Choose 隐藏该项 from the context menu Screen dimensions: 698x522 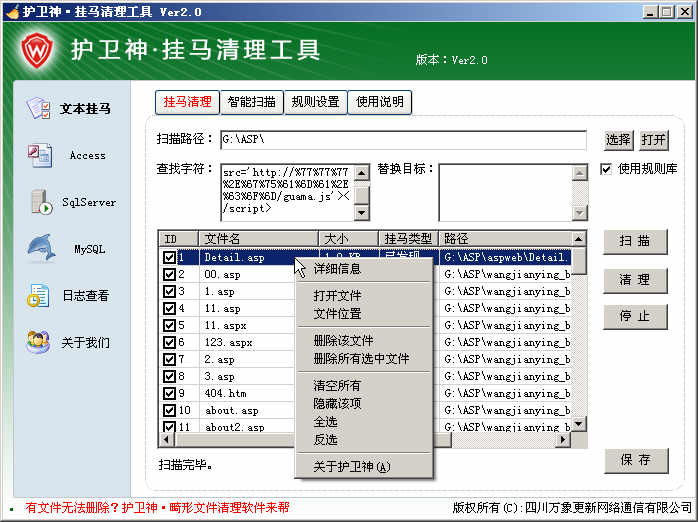click(364, 404)
